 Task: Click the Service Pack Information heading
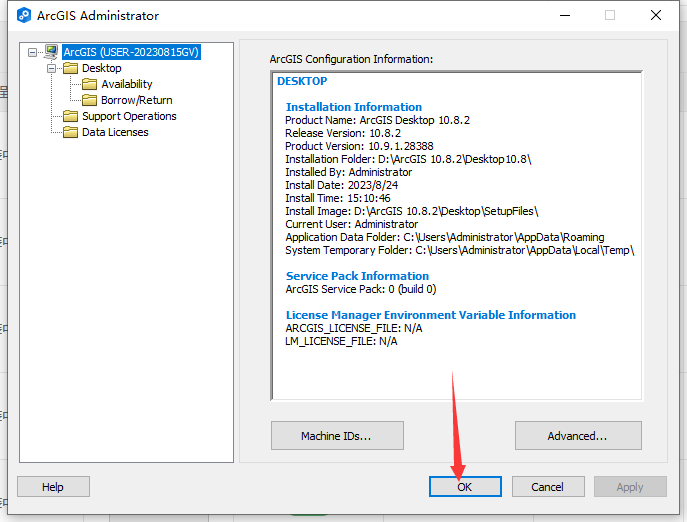(x=357, y=276)
